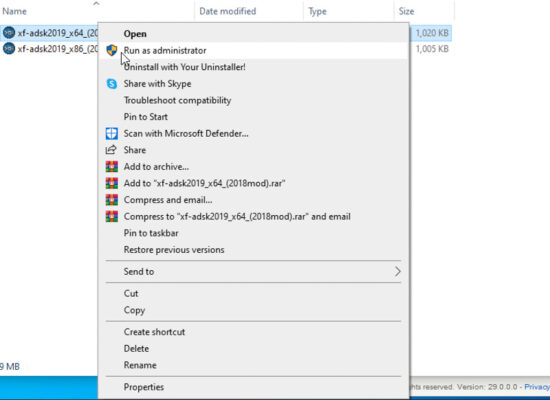
Task: Click the shield icon beside Run as administrator
Action: pyautogui.click(x=112, y=50)
